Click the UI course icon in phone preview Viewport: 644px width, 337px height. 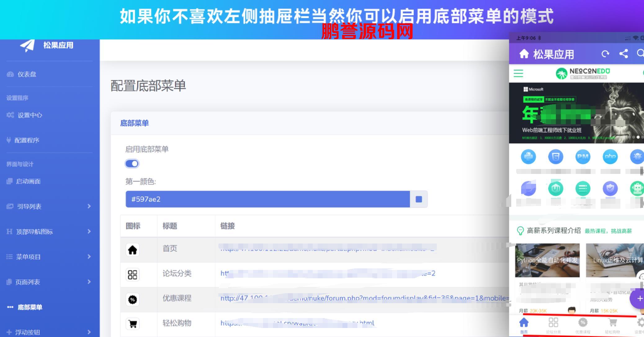[556, 189]
